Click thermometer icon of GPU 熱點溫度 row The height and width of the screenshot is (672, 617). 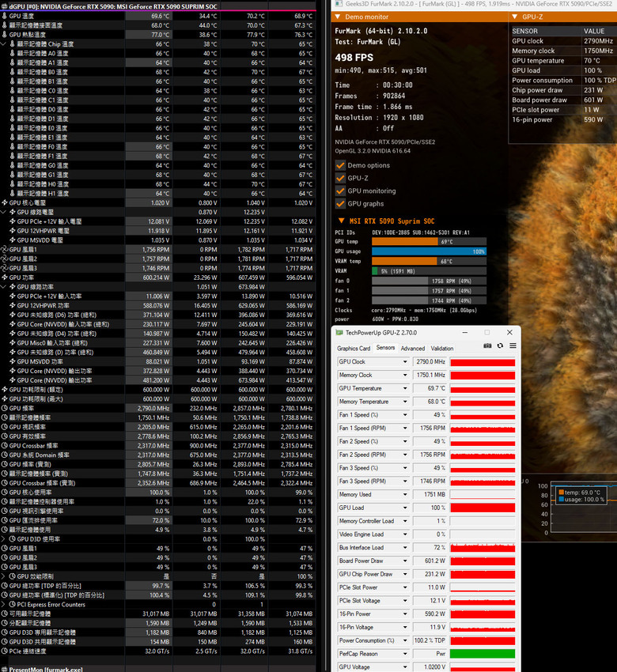coord(4,35)
